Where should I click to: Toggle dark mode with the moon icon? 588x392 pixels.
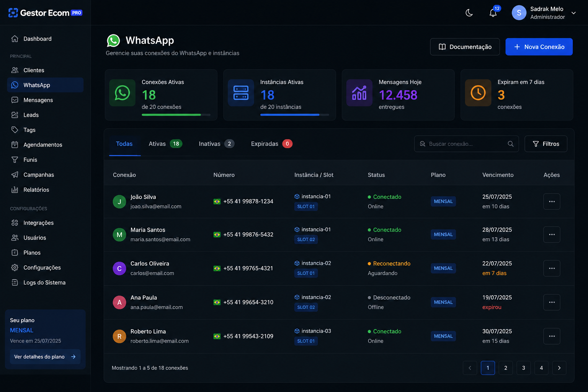[469, 13]
